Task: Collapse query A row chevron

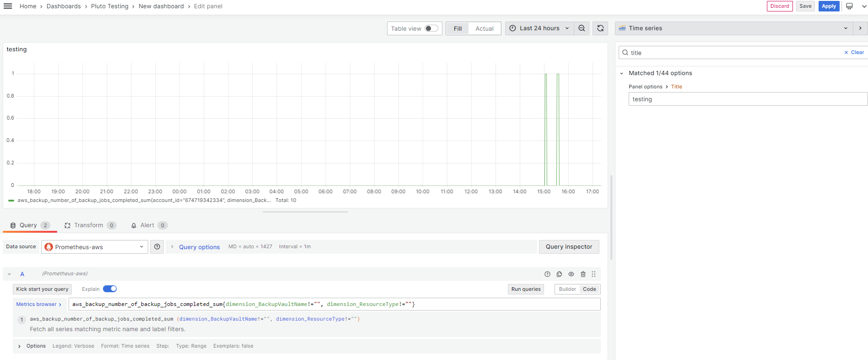Action: click(9, 274)
